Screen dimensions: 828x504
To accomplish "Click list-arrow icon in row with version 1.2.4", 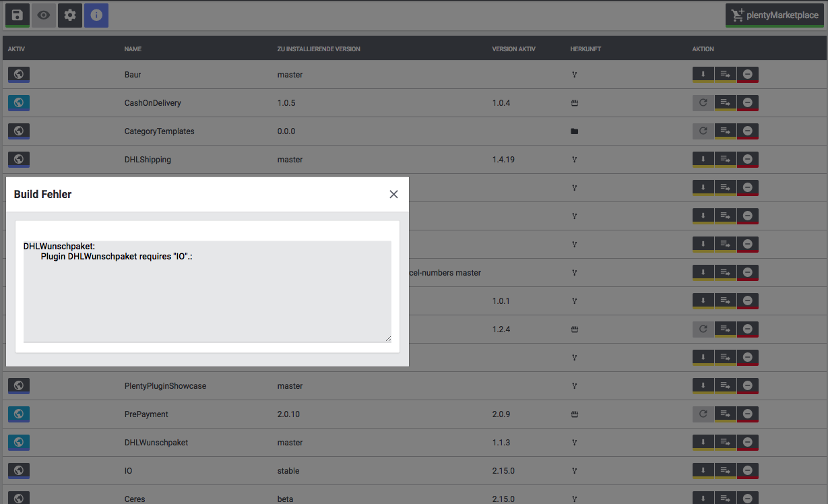I will (x=726, y=329).
